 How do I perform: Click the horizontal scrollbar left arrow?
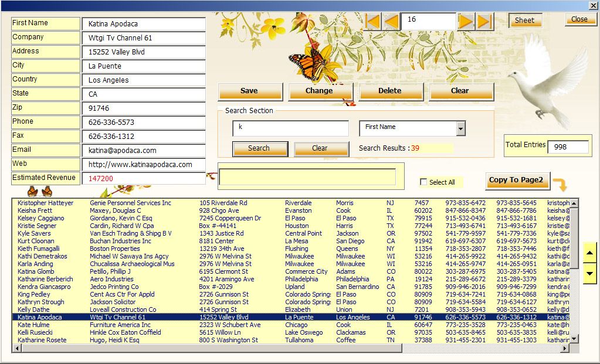[17, 348]
